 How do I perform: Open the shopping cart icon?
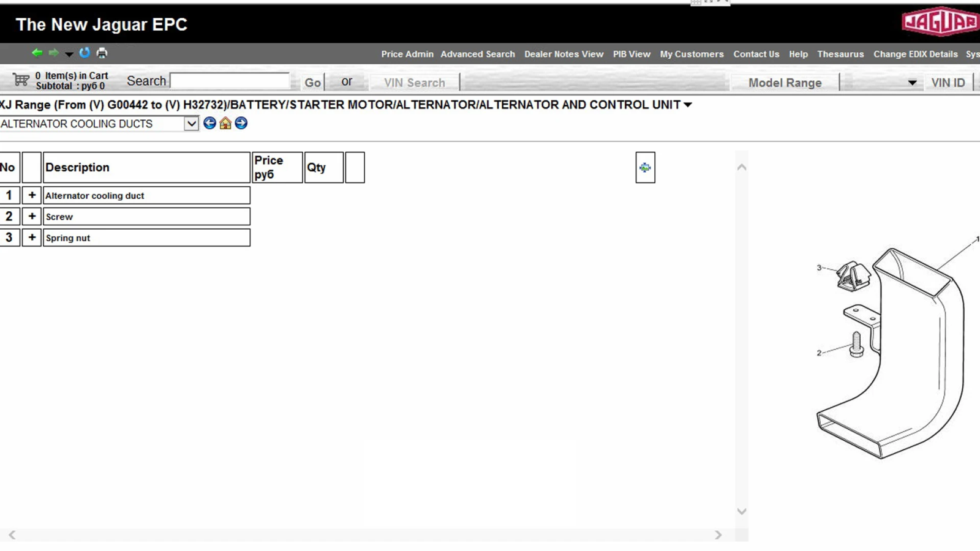click(21, 80)
